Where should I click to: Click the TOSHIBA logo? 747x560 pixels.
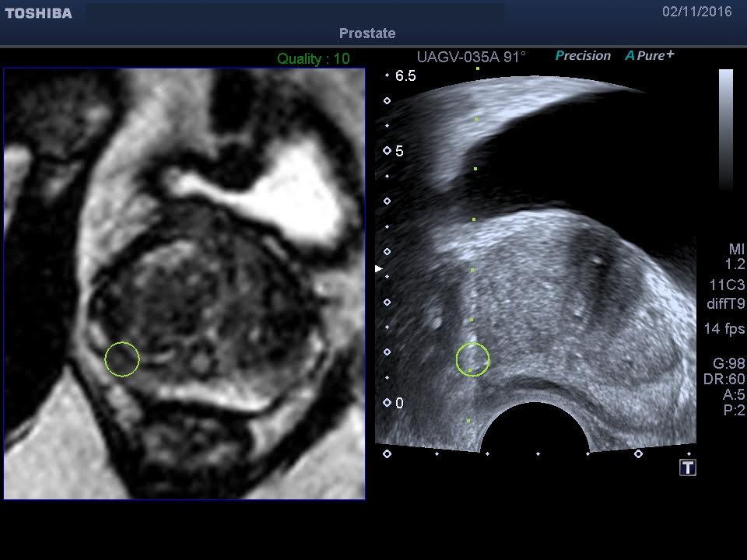pos(38,13)
